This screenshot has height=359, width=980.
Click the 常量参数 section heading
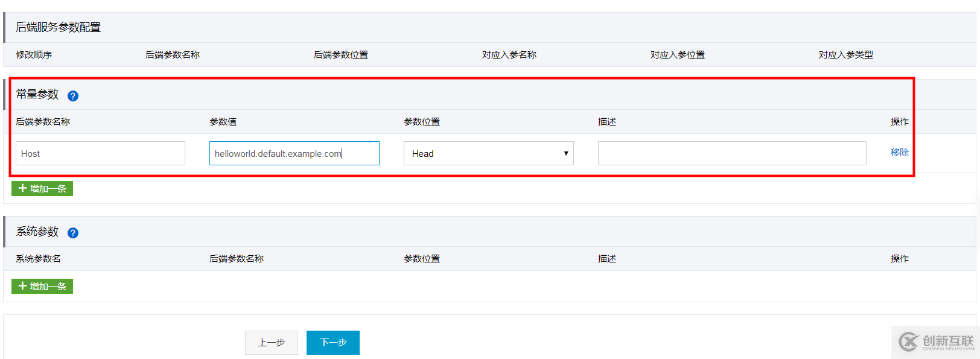37,94
